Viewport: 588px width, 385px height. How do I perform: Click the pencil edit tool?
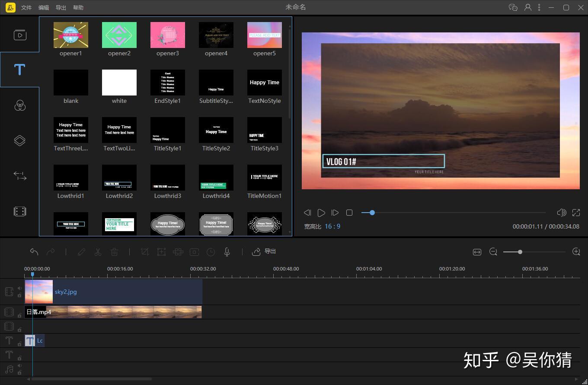(x=81, y=251)
